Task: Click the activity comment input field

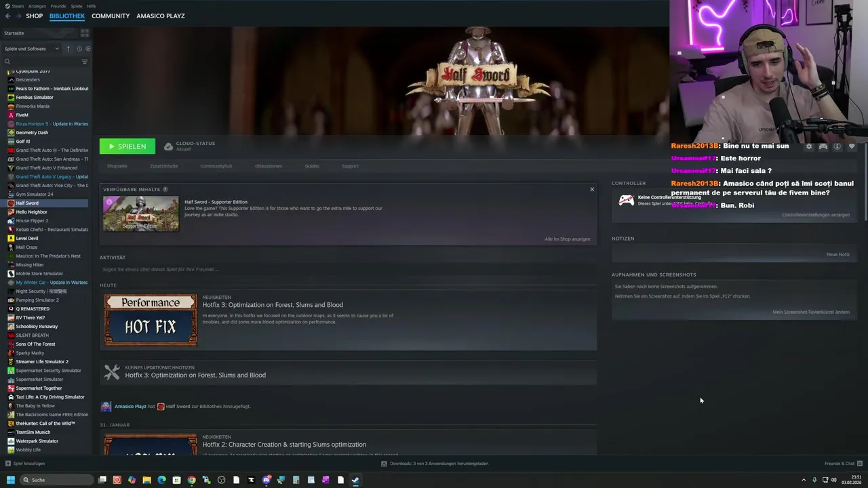Action: point(348,269)
